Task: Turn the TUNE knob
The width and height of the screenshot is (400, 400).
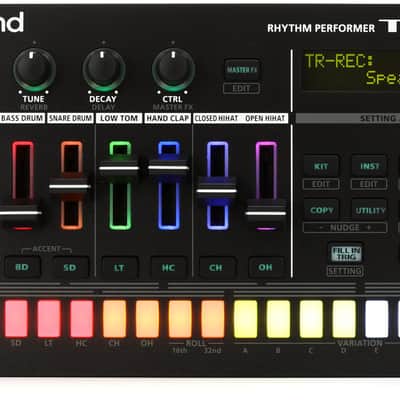Action: 34,69
